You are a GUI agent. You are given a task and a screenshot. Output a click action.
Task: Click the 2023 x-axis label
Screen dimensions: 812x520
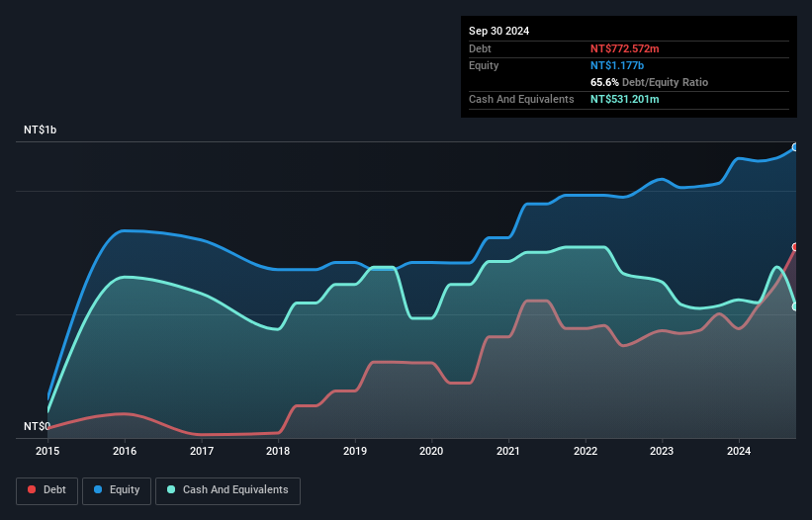(662, 451)
